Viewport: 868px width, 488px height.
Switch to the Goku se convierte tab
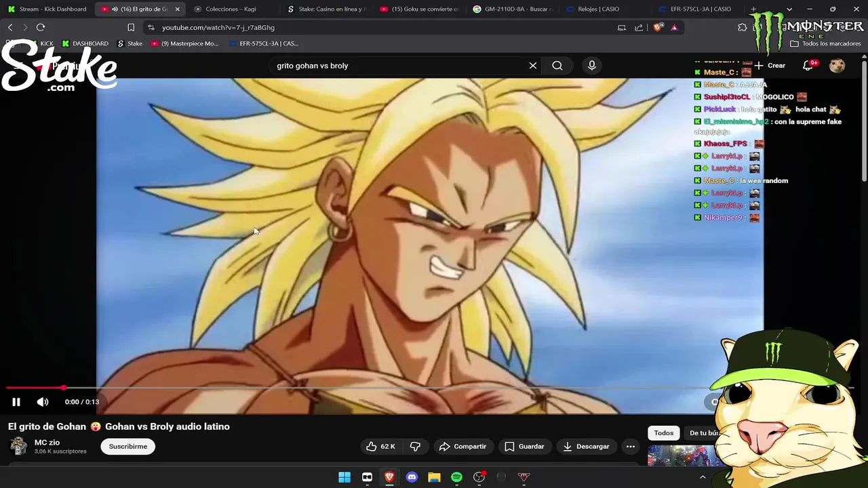[x=419, y=9]
